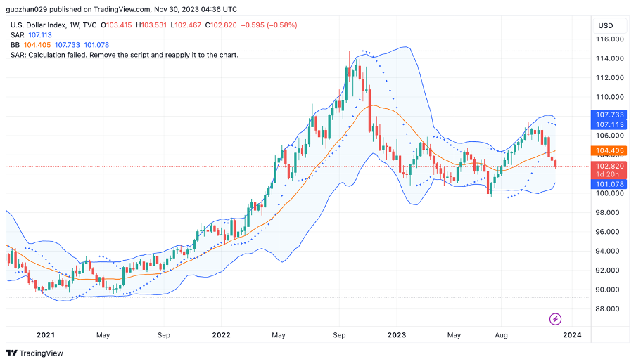Screen dimensions: 636x364
Task: Click the 2023 label on time axis
Action: (x=397, y=335)
